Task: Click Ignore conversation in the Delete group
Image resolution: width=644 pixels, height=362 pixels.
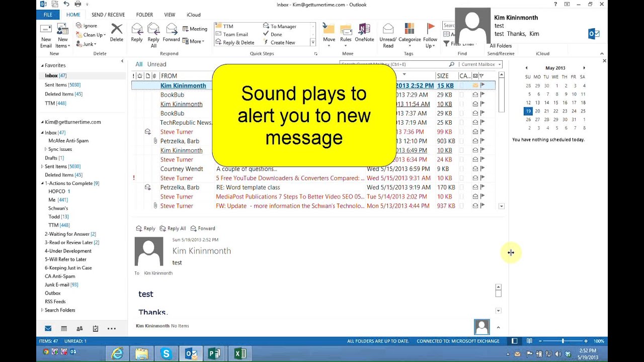Action: (x=86, y=26)
